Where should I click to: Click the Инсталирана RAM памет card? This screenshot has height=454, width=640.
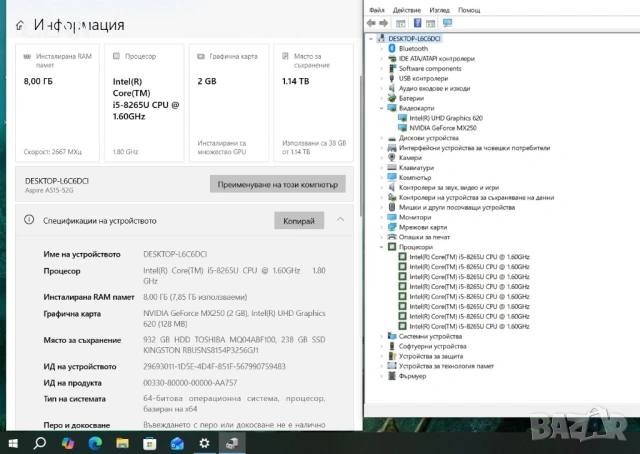tap(58, 103)
